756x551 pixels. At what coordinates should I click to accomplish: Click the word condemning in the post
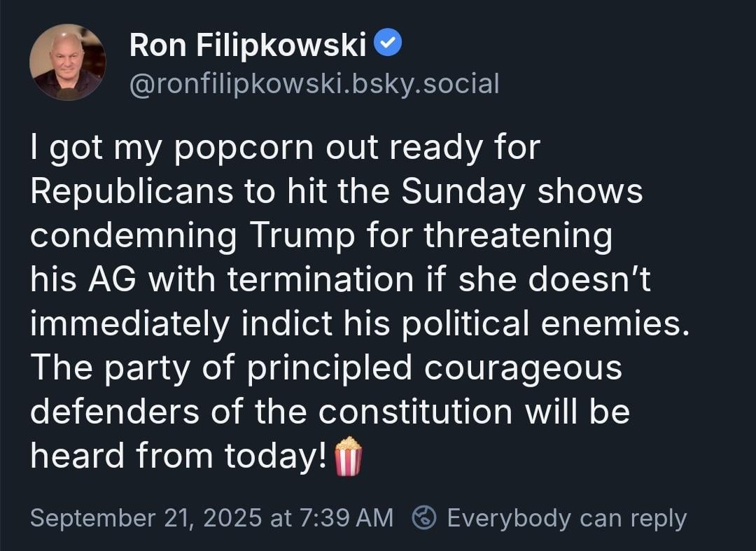[x=134, y=236]
